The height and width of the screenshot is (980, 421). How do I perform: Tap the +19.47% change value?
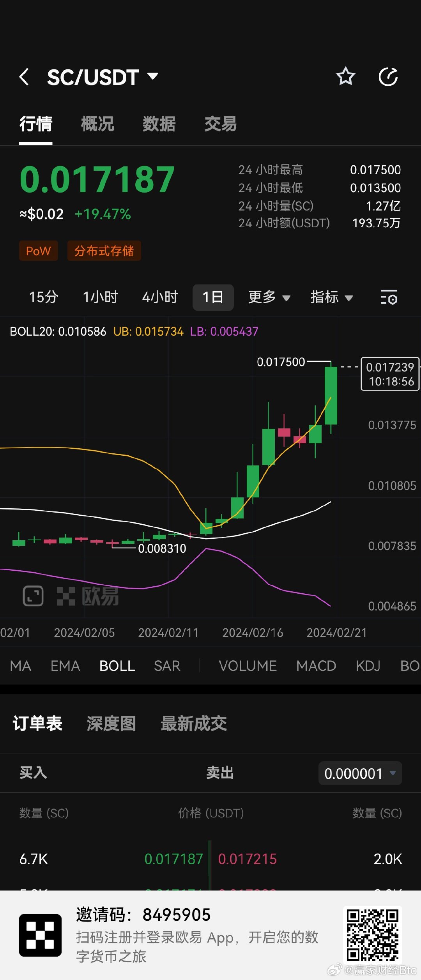point(103,214)
